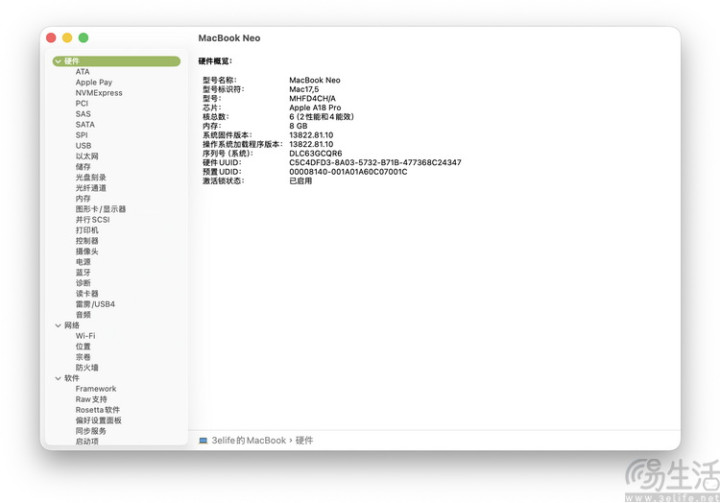Click the 8 GB memory value
The height and width of the screenshot is (503, 720).
click(298, 126)
